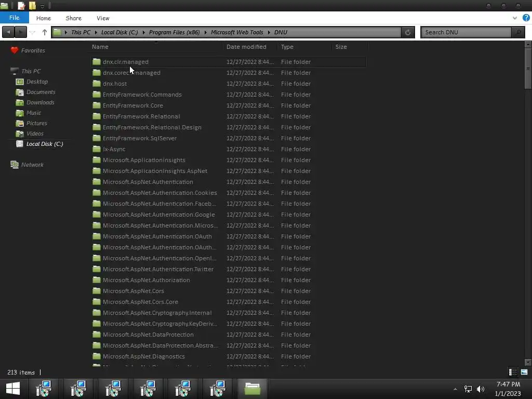The height and width of the screenshot is (399, 532).
Task: Click the 'Search DNU' search box
Action: point(466,32)
